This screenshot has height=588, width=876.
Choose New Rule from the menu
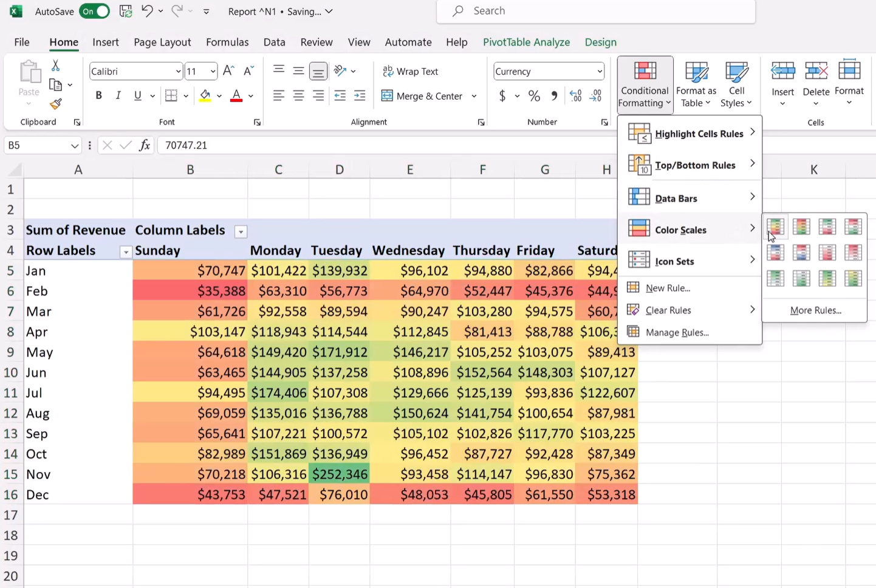coord(690,288)
